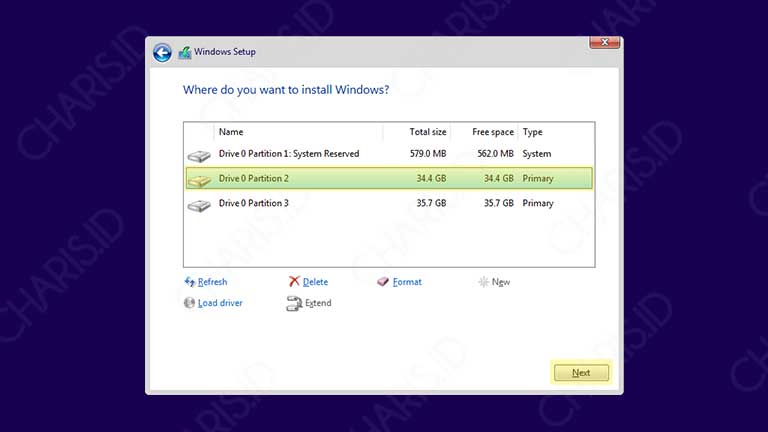Screen dimensions: 768x432
Task: Select the New partition link
Action: [501, 282]
